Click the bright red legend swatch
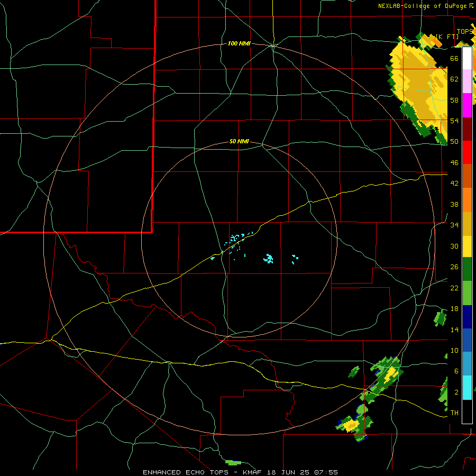Viewport: 476px width, 476px height. pyautogui.click(x=467, y=152)
